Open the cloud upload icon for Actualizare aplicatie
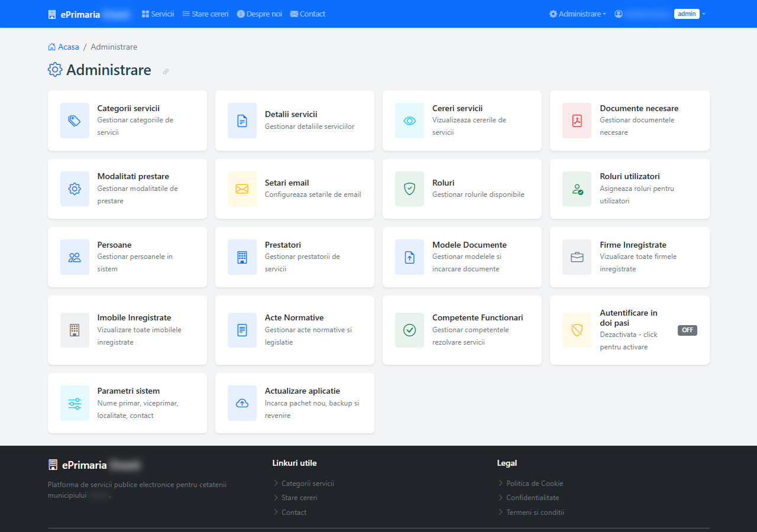 [x=242, y=403]
